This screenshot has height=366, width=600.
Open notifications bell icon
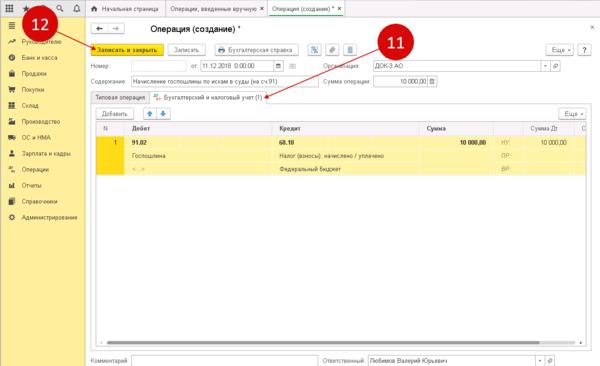click(x=77, y=8)
